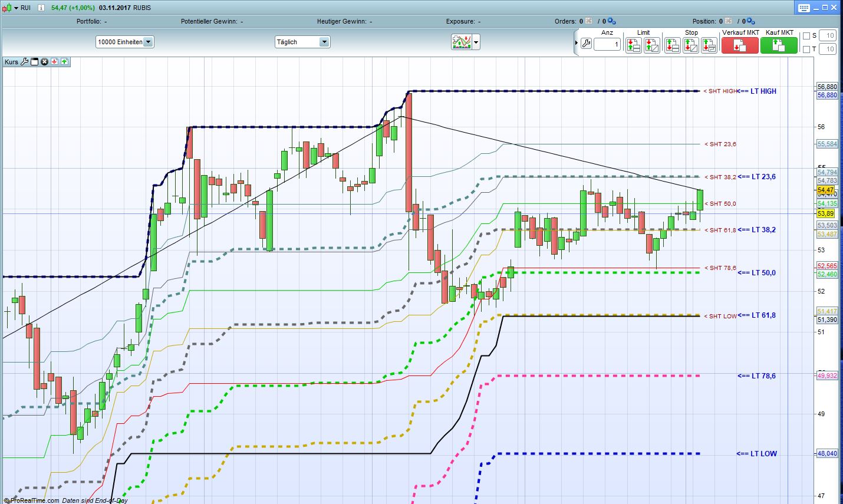Open the Position gear settings icon
843x504 pixels.
point(752,21)
